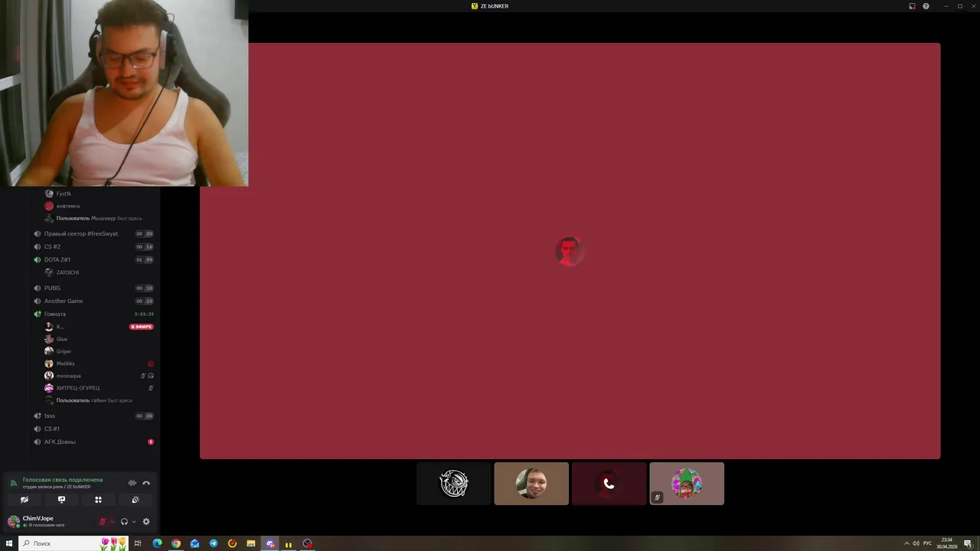
Task: Open voice connection signal info
Action: [x=13, y=483]
